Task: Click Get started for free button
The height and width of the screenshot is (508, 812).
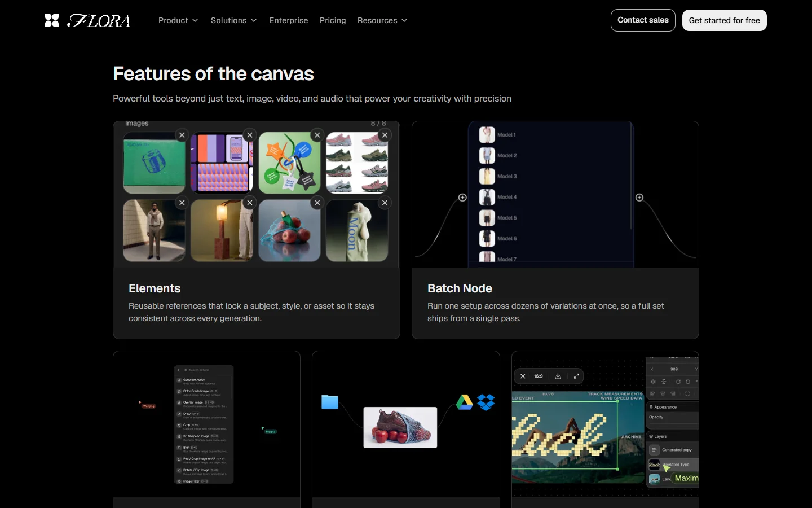Action: point(725,20)
